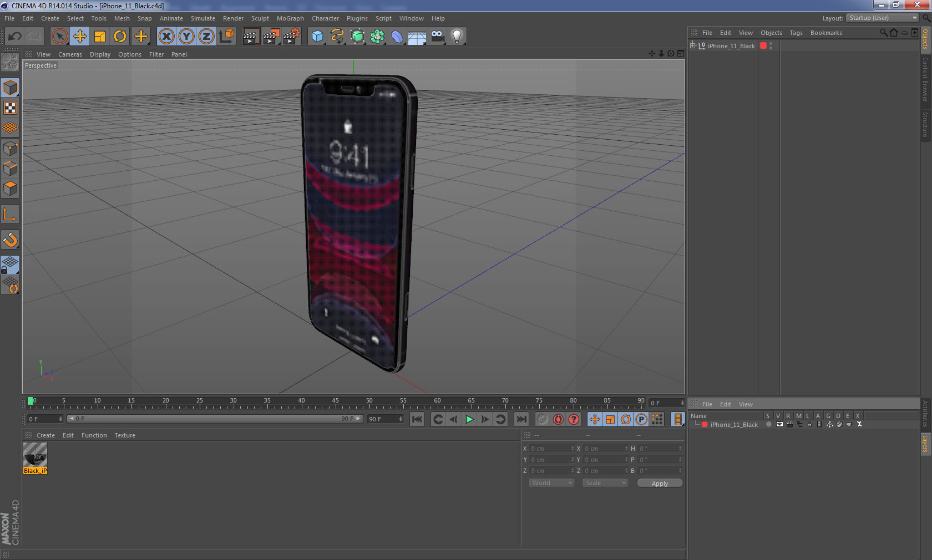The image size is (932, 560).
Task: Enable Axis mode tool
Action: click(x=10, y=214)
